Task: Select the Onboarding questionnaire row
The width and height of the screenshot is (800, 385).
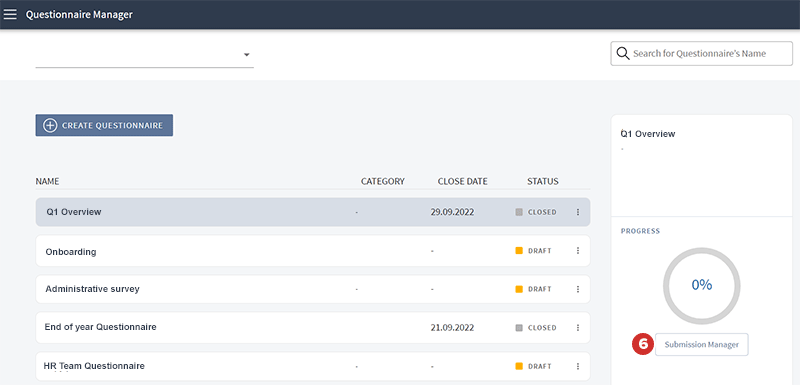Action: pos(313,251)
